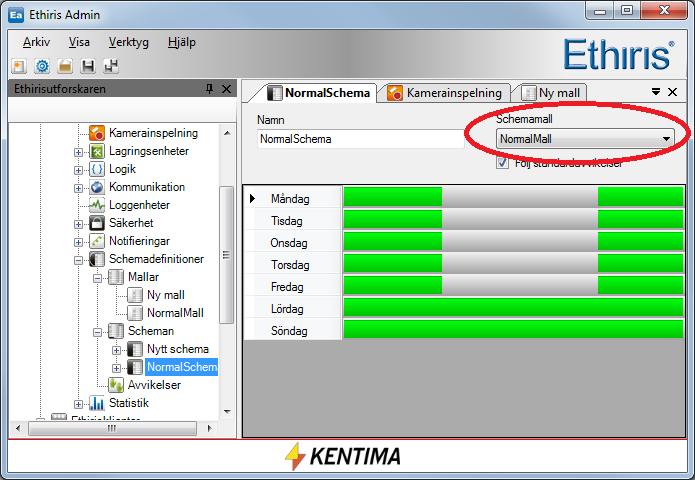Open the Verktyg menu

(x=129, y=42)
